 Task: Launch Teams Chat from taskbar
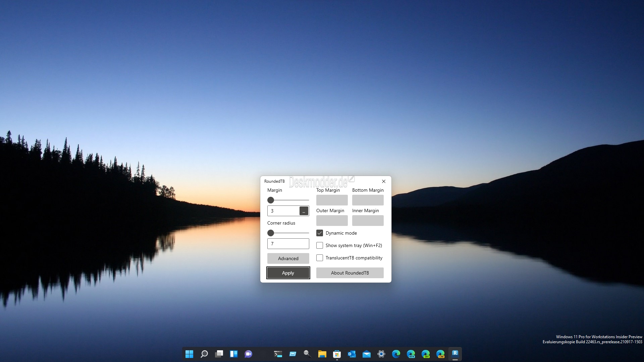point(248,354)
